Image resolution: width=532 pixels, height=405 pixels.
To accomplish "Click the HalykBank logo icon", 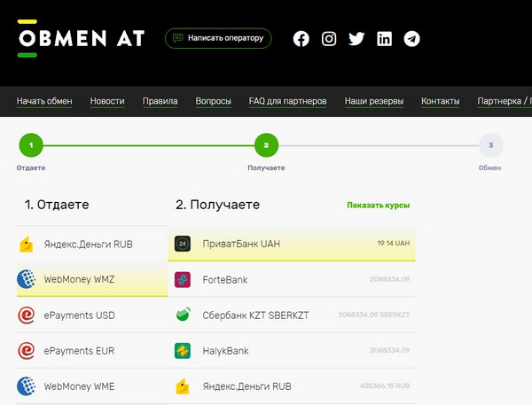I will click(183, 351).
